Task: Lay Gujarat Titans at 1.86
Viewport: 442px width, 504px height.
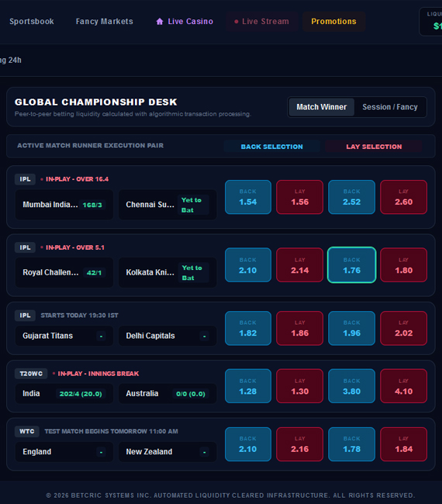Action: [x=300, y=328]
